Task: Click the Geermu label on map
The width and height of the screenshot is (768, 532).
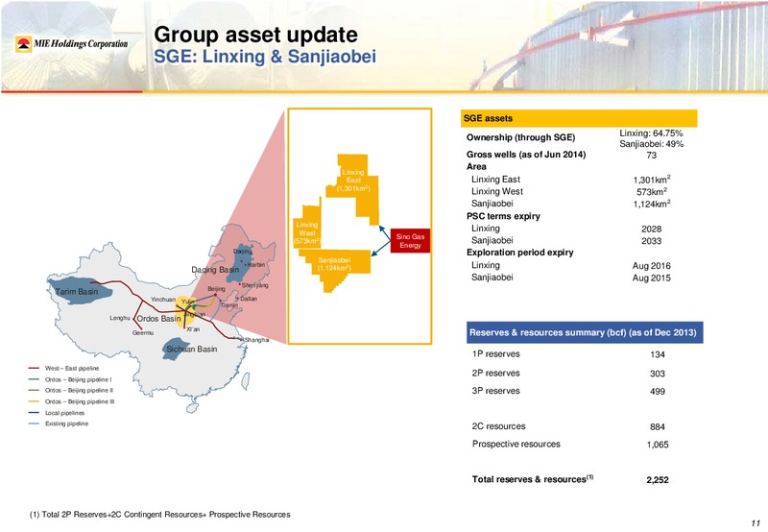Action: tap(143, 332)
